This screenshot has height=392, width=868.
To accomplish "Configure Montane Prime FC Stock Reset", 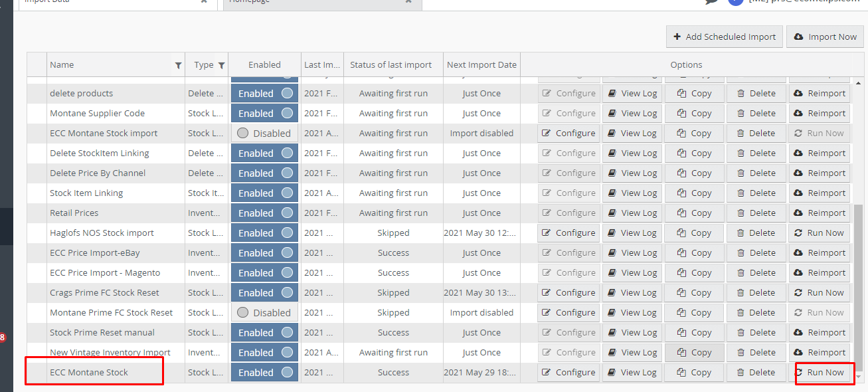I will tap(568, 313).
